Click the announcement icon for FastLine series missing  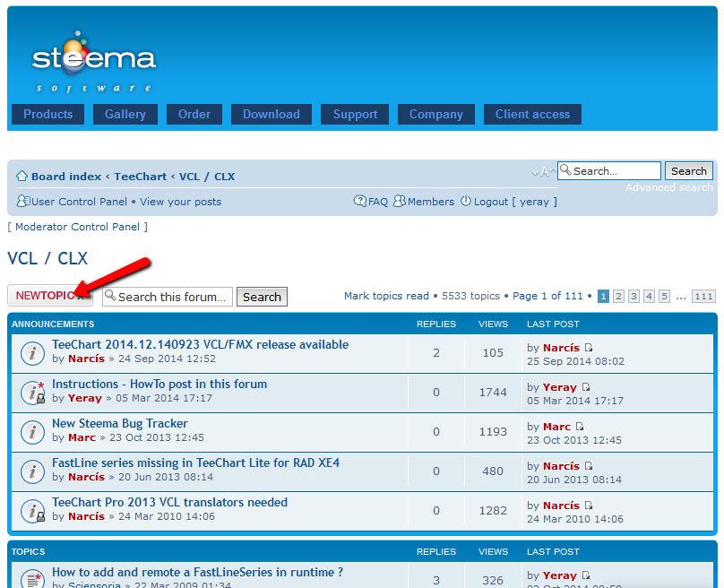point(33,471)
